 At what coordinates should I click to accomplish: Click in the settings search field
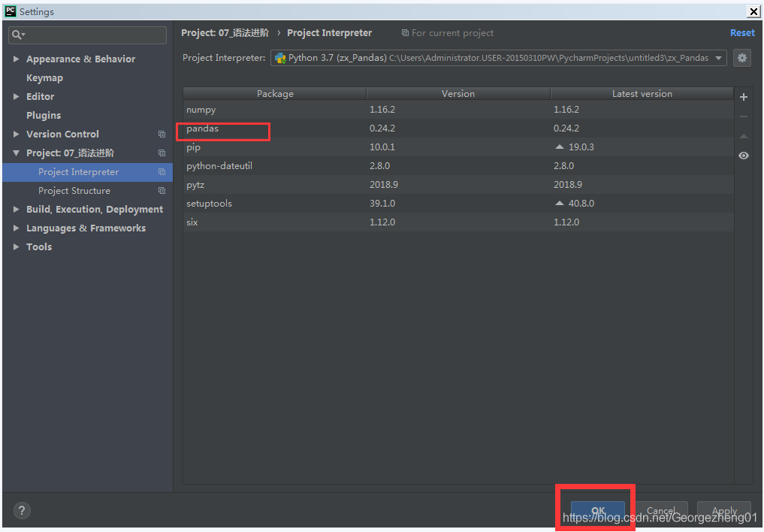pyautogui.click(x=88, y=35)
